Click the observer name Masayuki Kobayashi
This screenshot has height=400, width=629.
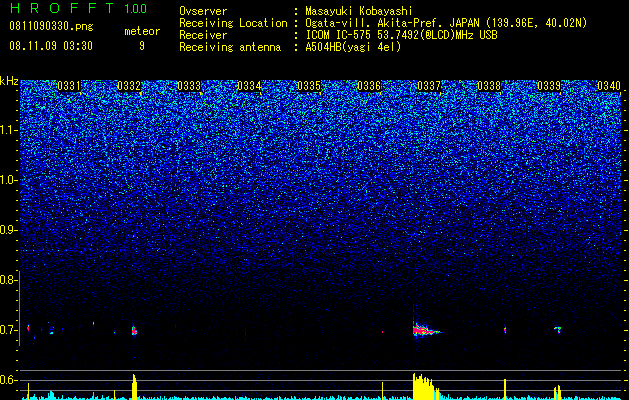[x=359, y=11]
